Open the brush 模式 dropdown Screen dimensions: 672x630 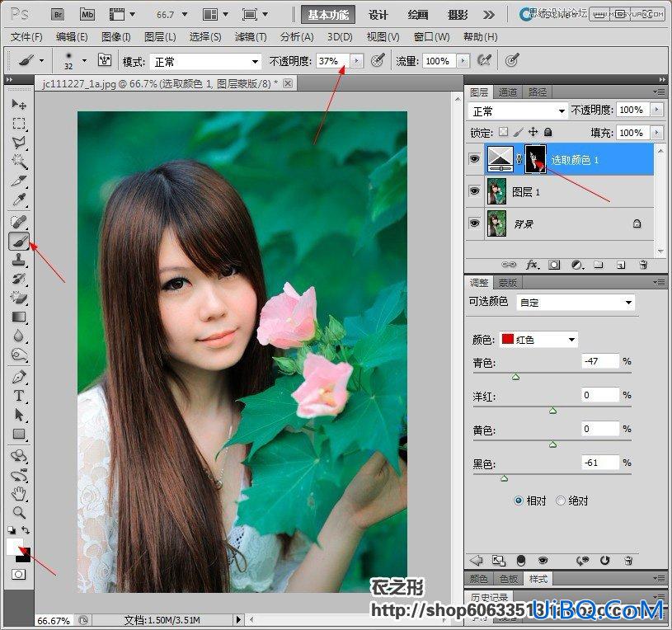(x=205, y=62)
